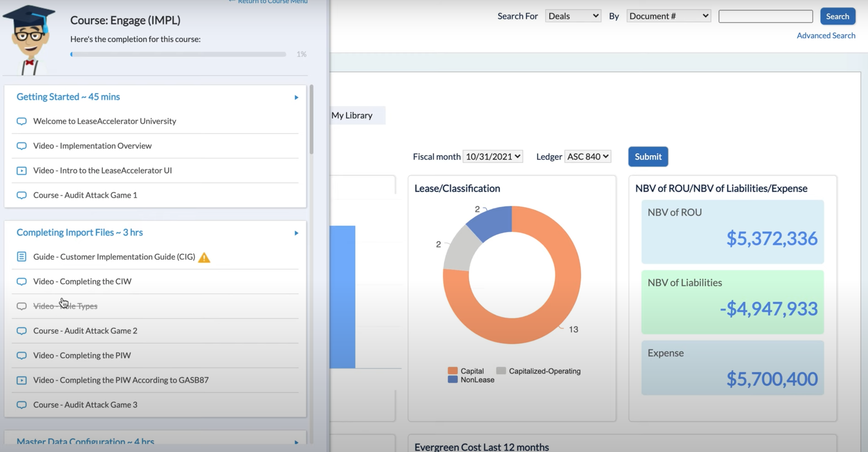Click the 13 data label on donut chart
This screenshot has width=868, height=452.
click(573, 329)
